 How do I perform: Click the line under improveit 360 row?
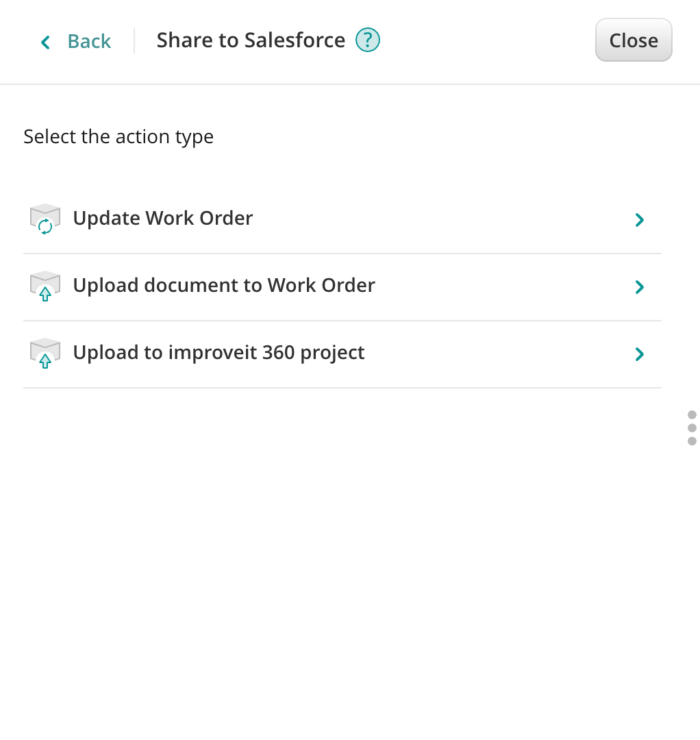click(342, 388)
